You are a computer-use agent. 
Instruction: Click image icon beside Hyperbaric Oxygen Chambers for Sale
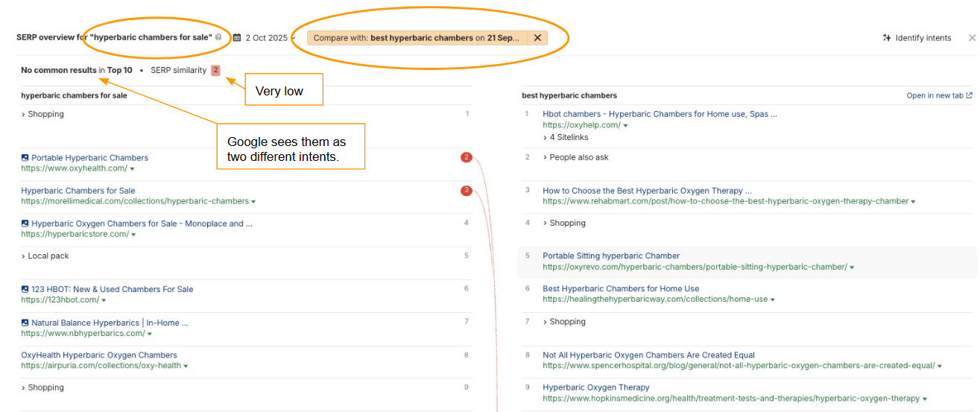[25, 224]
